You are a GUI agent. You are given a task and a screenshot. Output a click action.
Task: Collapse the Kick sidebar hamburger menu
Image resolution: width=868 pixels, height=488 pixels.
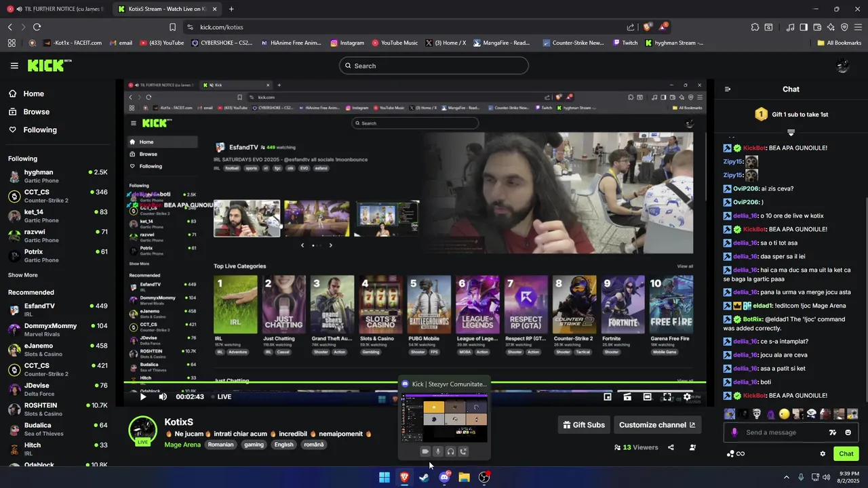tap(14, 66)
